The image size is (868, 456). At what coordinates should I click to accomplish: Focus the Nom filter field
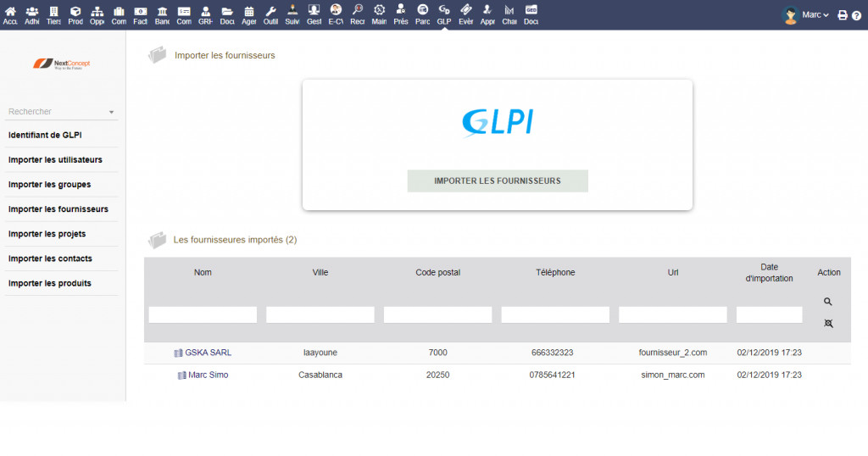[x=203, y=315]
